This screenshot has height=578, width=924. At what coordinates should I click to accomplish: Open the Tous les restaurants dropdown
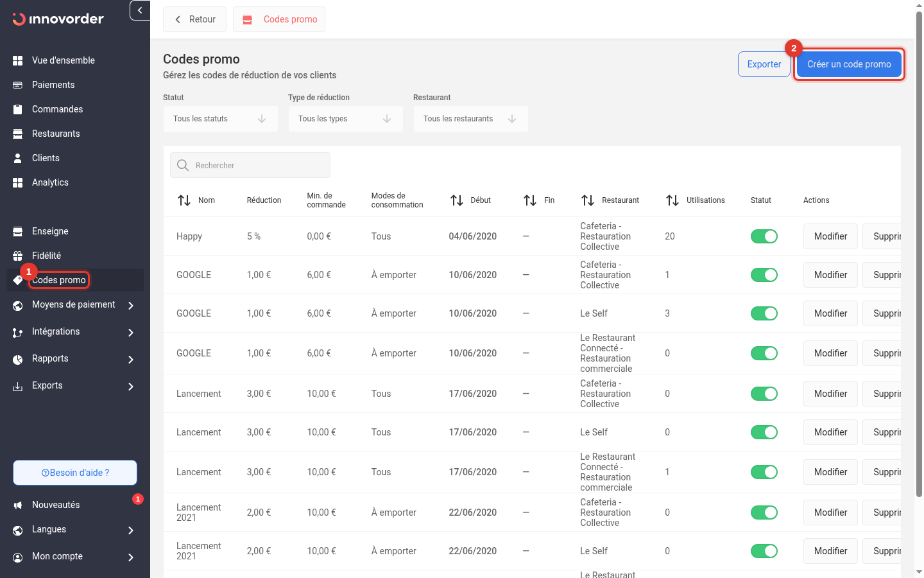471,119
